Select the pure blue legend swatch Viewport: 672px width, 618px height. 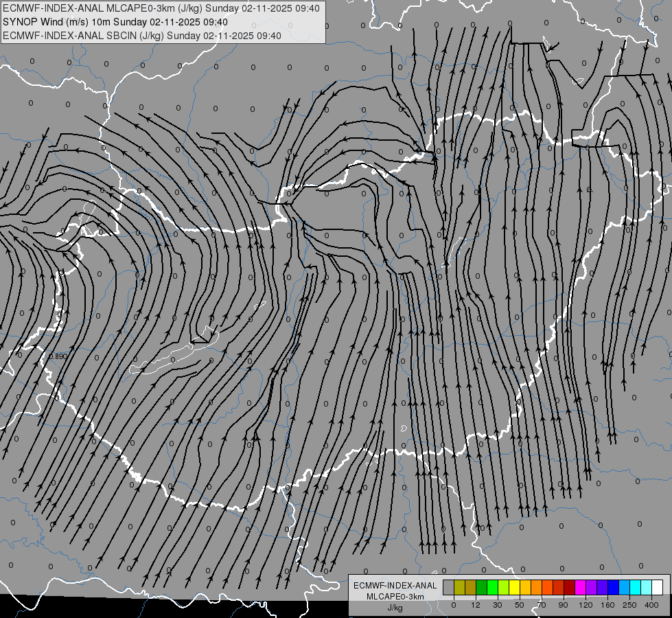tap(613, 587)
